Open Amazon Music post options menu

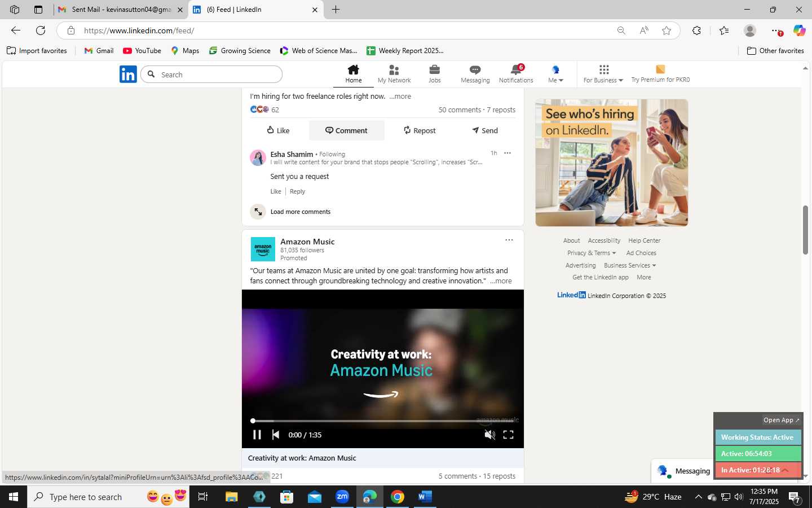coord(509,240)
